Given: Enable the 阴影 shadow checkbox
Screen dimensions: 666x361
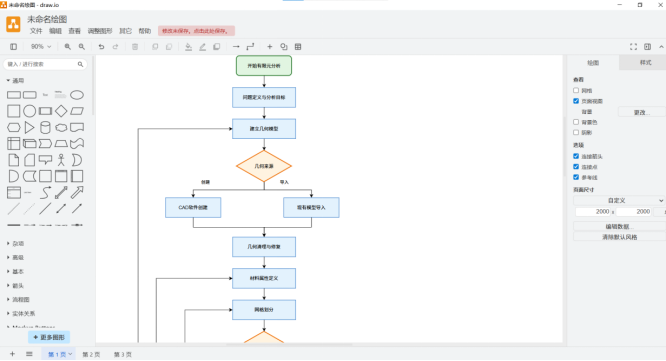Looking at the screenshot, I should point(576,133).
